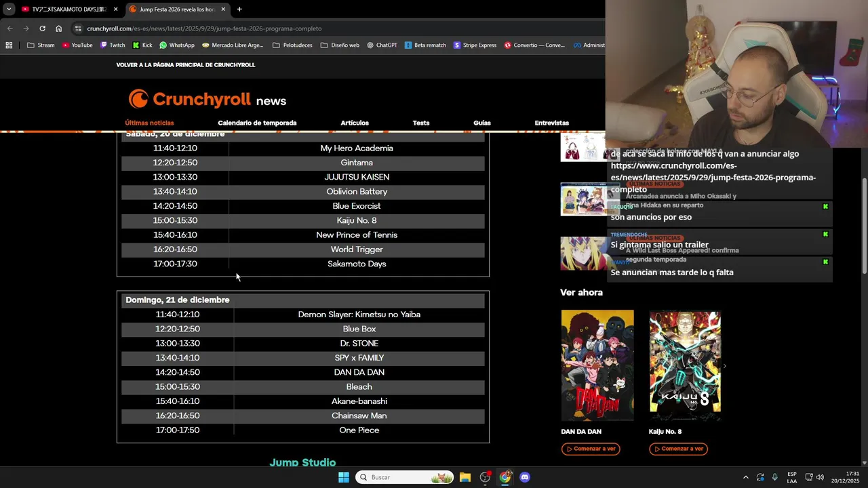This screenshot has height=488, width=868.
Task: Select the Jump Festa 2026 Crunchyroll tab
Action: click(178, 9)
